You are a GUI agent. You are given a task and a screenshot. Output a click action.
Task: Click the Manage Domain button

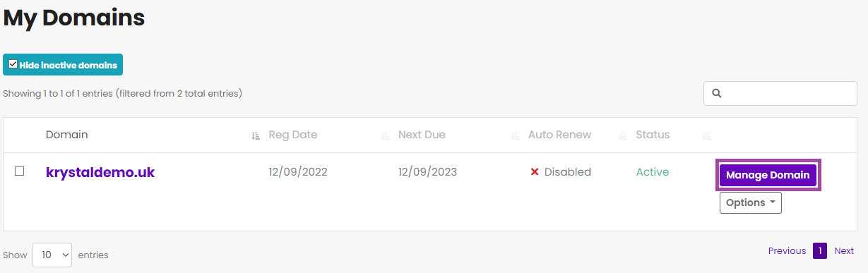coord(768,175)
